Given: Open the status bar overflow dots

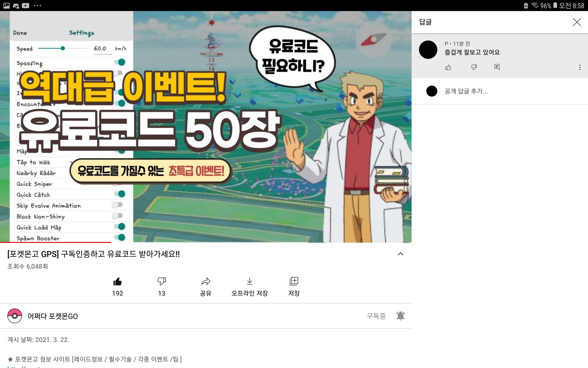Looking at the screenshot, I should (37, 6).
